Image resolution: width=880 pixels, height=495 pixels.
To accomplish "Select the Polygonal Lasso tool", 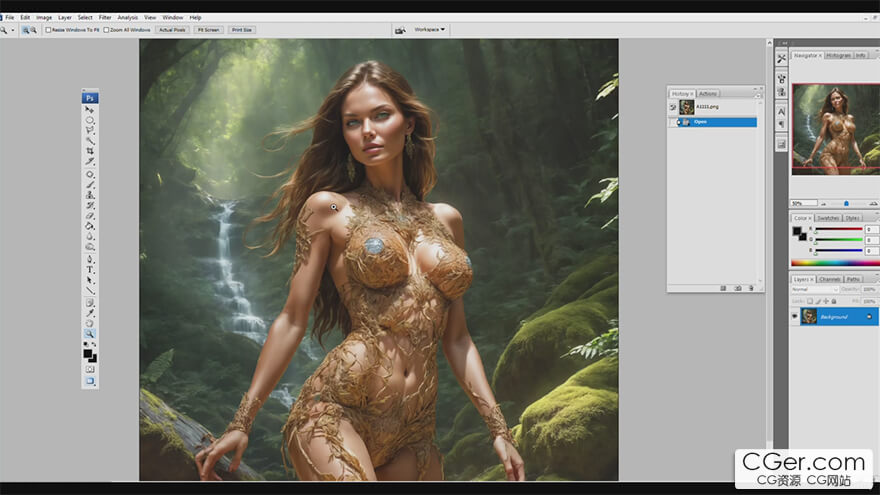I will 90,130.
